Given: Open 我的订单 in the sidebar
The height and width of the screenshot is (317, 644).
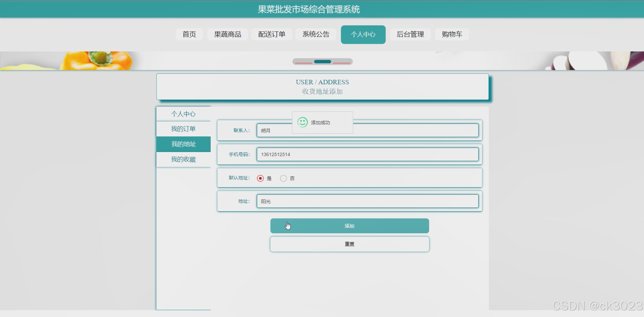Looking at the screenshot, I should [x=183, y=129].
